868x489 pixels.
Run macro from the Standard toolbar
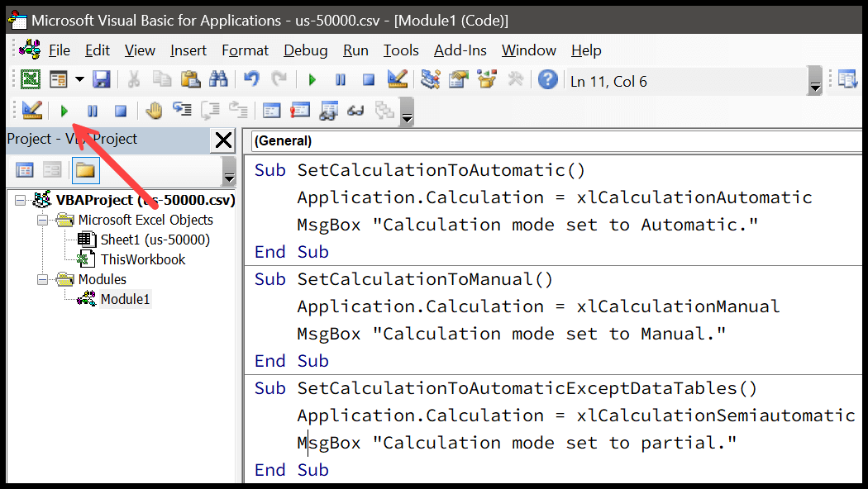pos(312,81)
